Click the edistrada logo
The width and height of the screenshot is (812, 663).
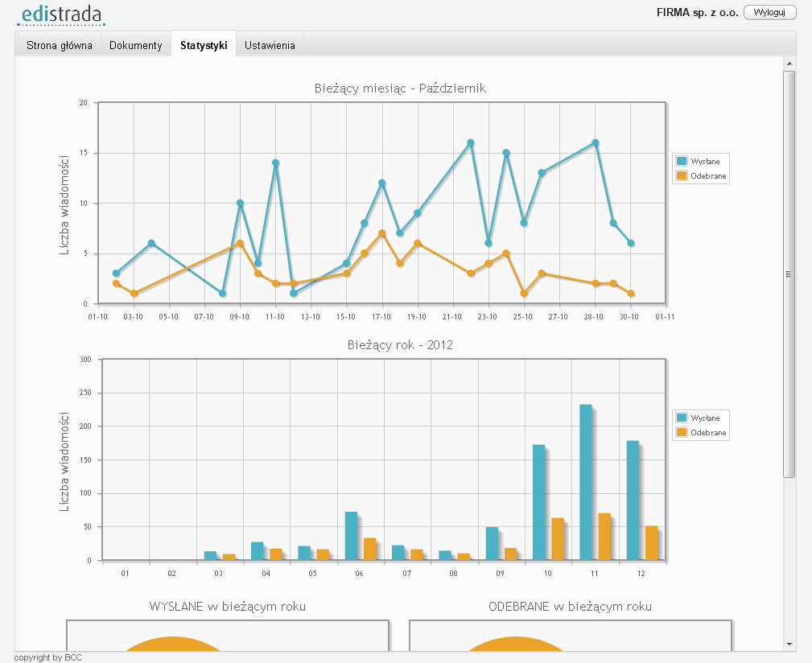pos(61,15)
